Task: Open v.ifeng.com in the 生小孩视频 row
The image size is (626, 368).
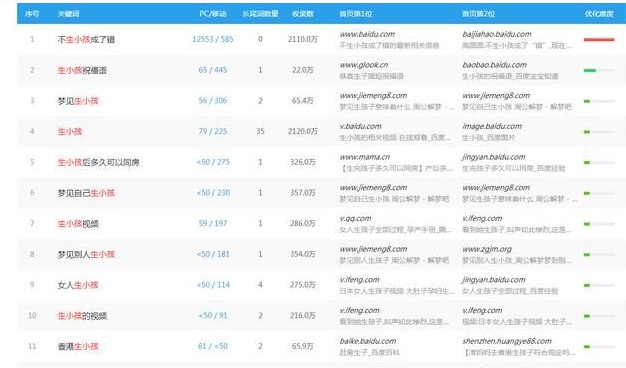Action: (x=482, y=219)
